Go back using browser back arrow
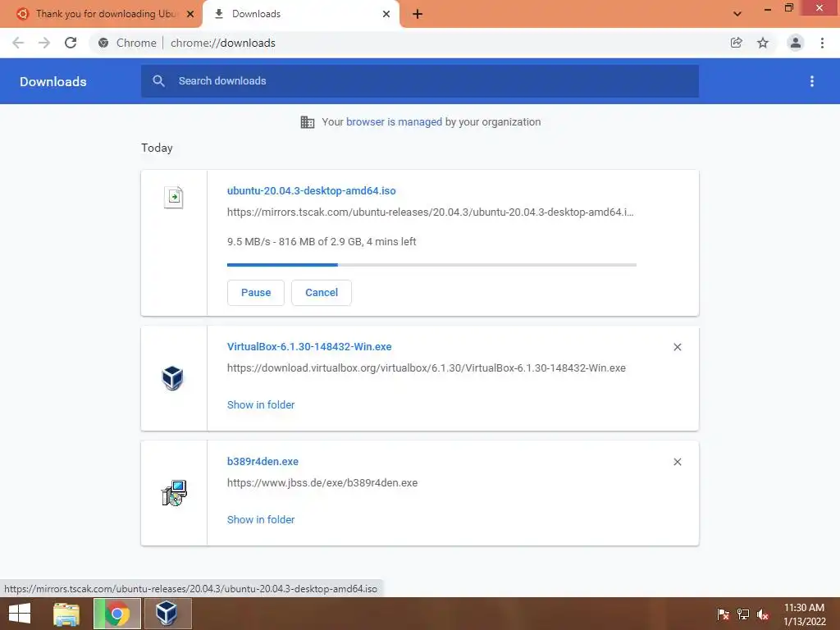This screenshot has height=630, width=840. [18, 43]
